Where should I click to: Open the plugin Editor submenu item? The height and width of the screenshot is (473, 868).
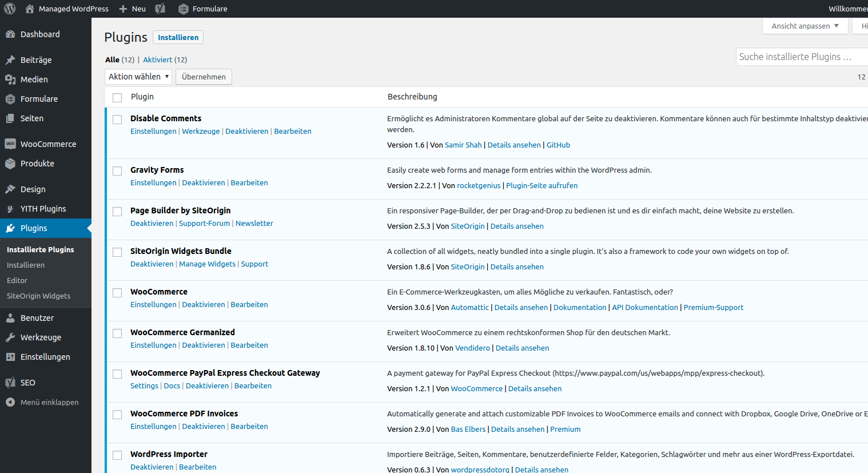click(x=17, y=281)
